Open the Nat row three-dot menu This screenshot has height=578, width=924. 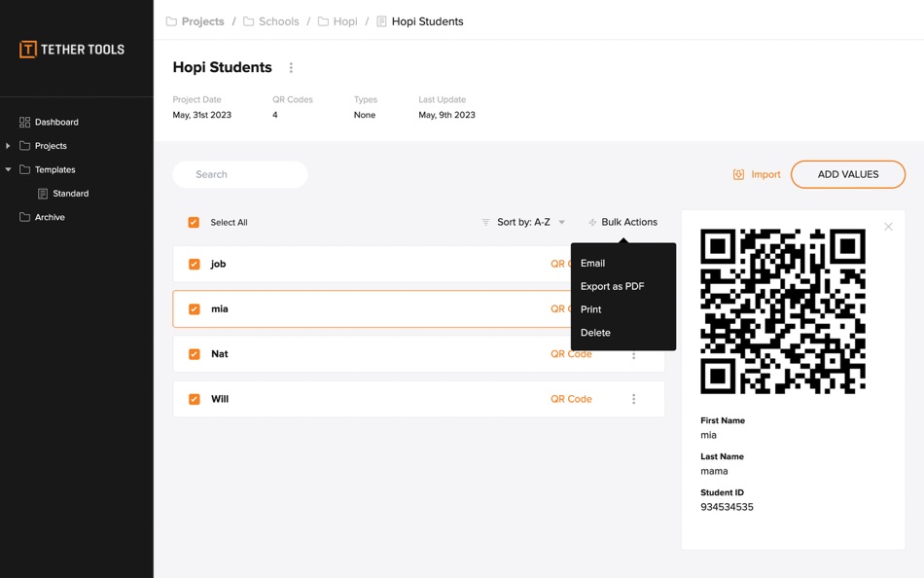pos(633,355)
